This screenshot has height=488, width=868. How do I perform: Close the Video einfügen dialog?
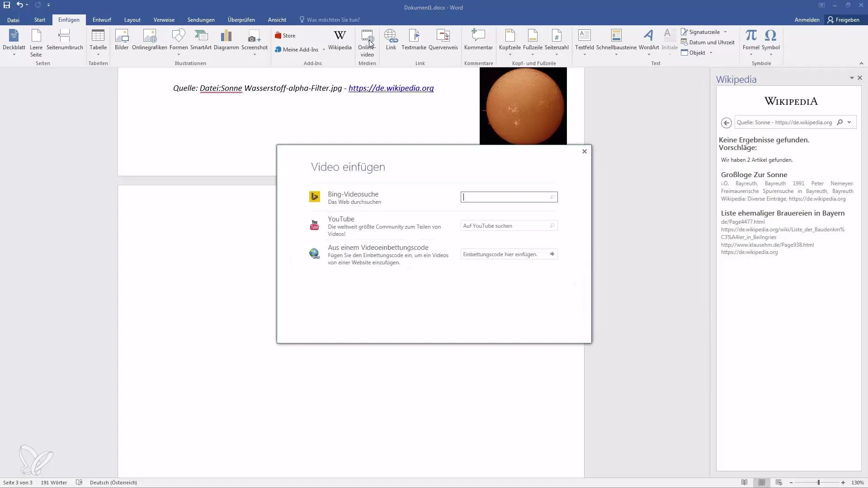point(584,151)
